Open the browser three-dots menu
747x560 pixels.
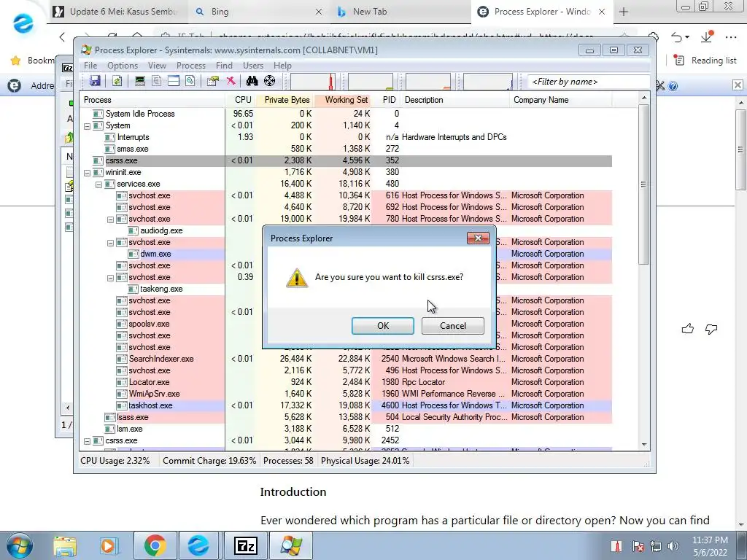pyautogui.click(x=731, y=36)
